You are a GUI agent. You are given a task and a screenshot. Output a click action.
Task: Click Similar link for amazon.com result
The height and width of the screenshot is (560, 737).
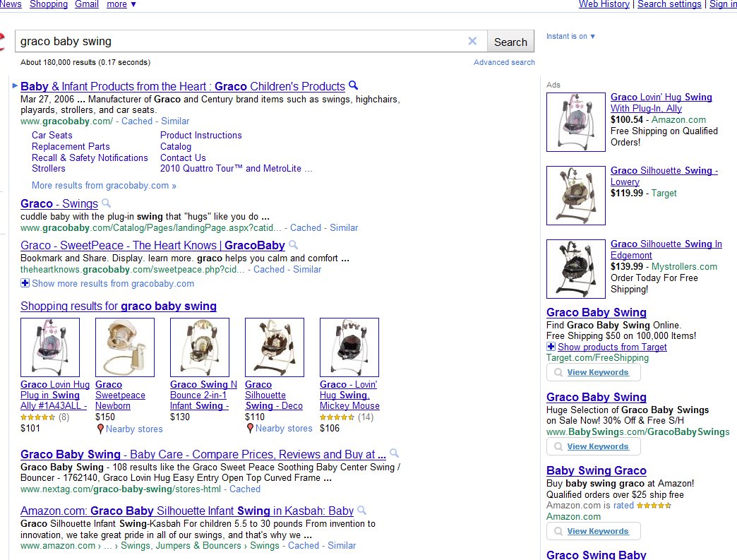tap(341, 545)
